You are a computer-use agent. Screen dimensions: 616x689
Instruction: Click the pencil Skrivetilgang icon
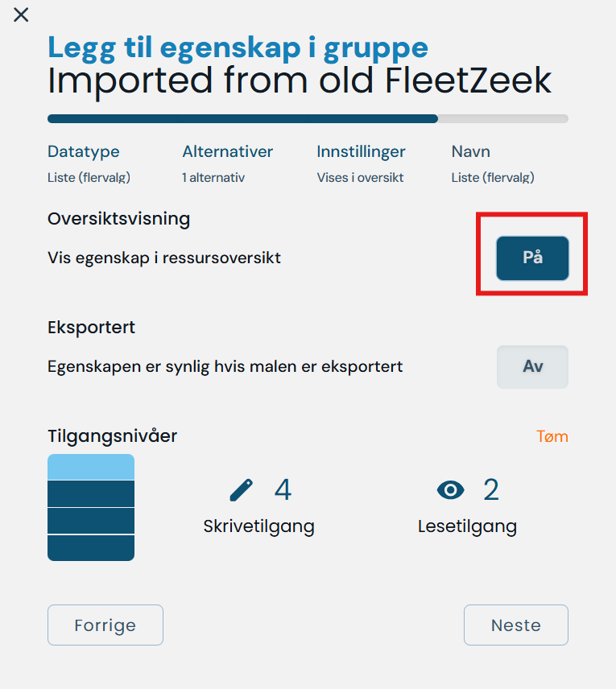click(x=241, y=489)
